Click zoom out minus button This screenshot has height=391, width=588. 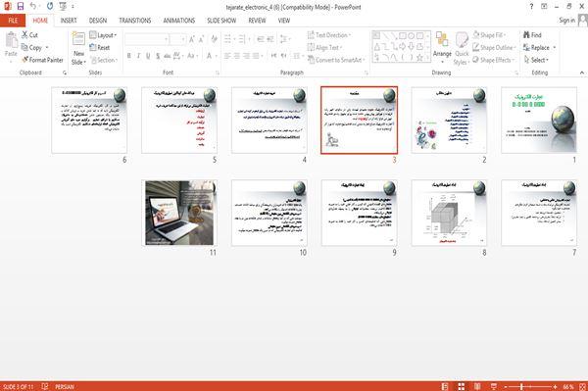pos(506,386)
